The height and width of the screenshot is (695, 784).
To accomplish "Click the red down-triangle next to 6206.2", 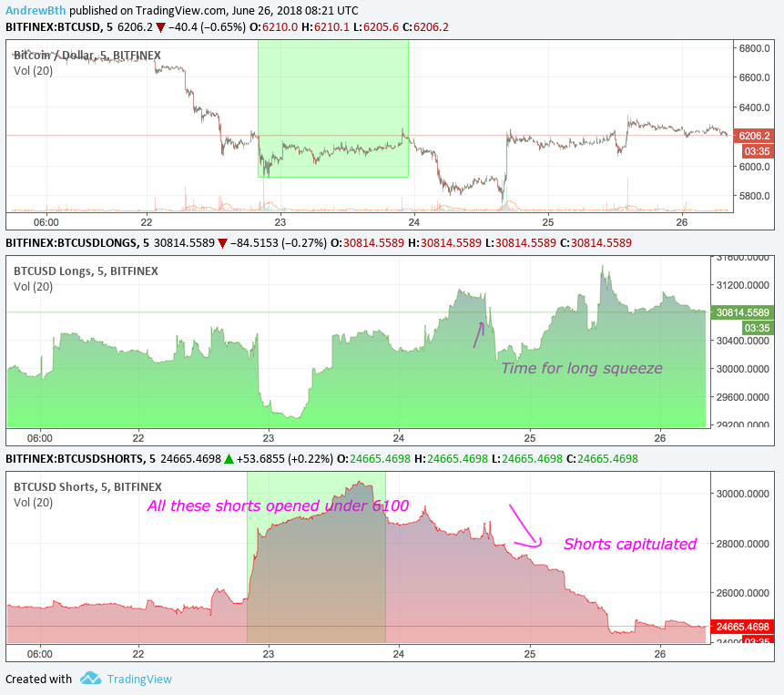I will [x=160, y=27].
